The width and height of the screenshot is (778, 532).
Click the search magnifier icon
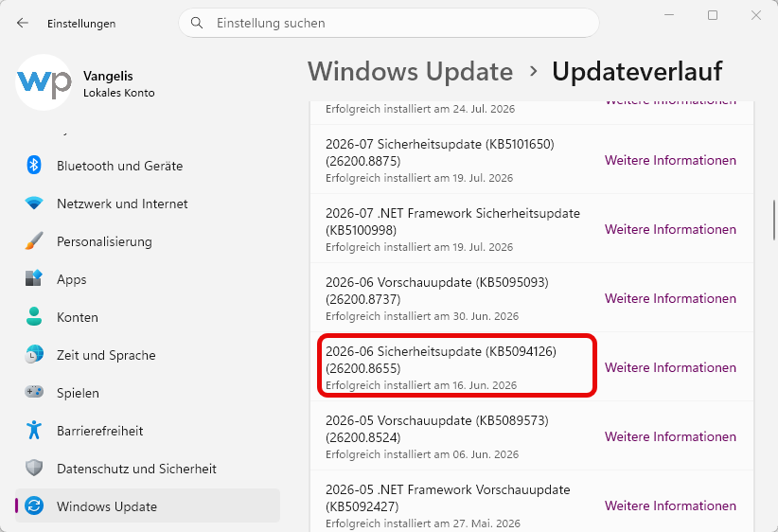pyautogui.click(x=197, y=23)
